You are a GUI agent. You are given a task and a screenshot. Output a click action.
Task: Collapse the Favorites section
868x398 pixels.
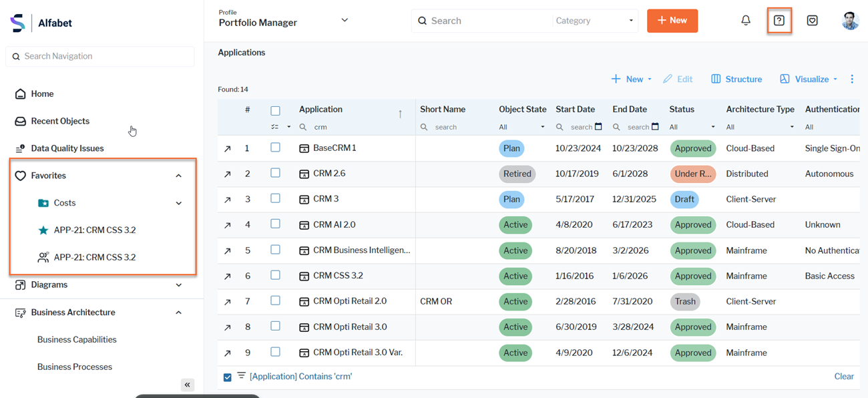pyautogui.click(x=178, y=176)
